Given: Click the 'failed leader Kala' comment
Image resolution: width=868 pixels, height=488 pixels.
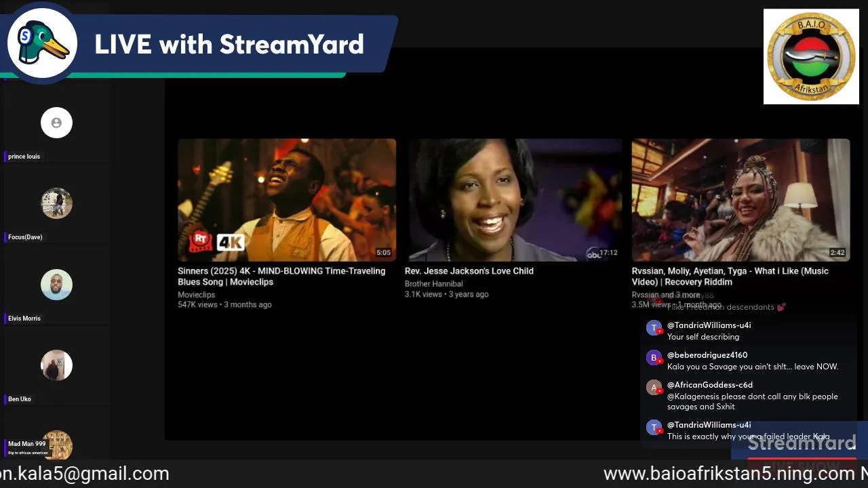Looking at the screenshot, I should 749,436.
